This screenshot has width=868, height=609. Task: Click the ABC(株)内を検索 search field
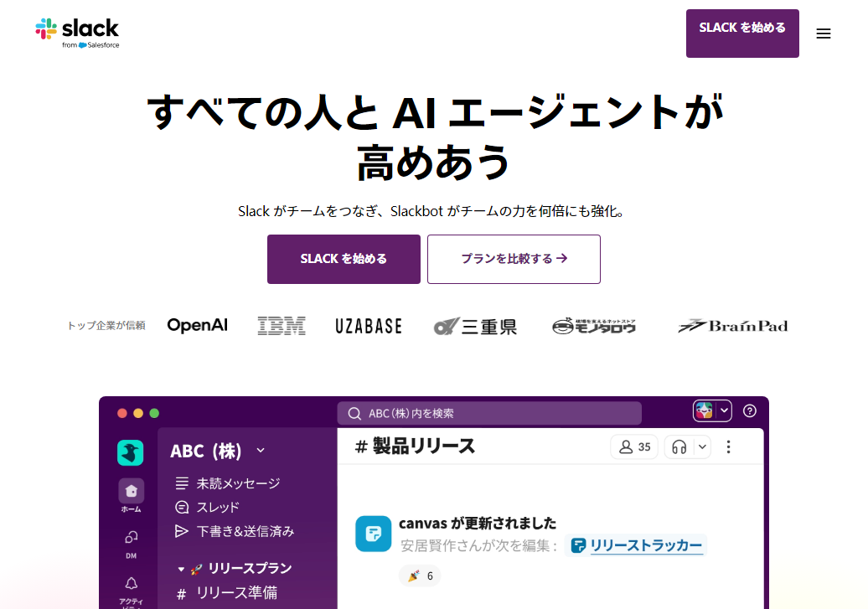pos(489,414)
